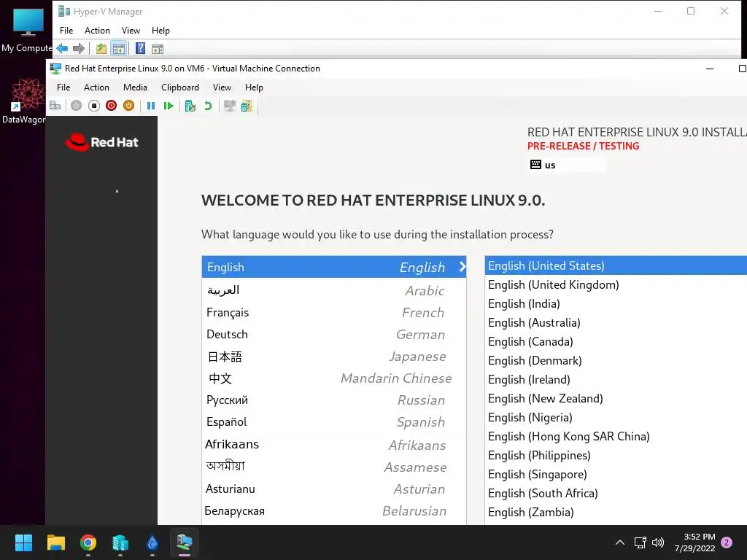This screenshot has width=747, height=560.
Task: Click grey Start button in VM toolbar
Action: (76, 106)
